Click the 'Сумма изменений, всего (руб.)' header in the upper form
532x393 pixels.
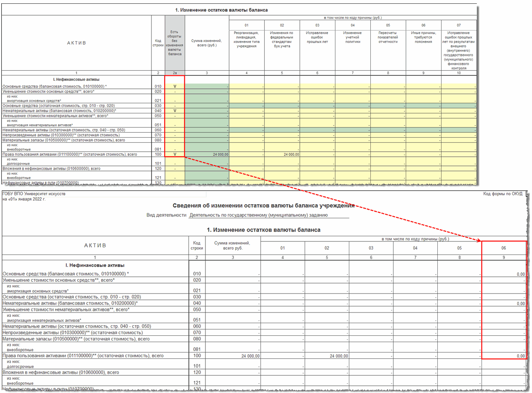pos(207,43)
